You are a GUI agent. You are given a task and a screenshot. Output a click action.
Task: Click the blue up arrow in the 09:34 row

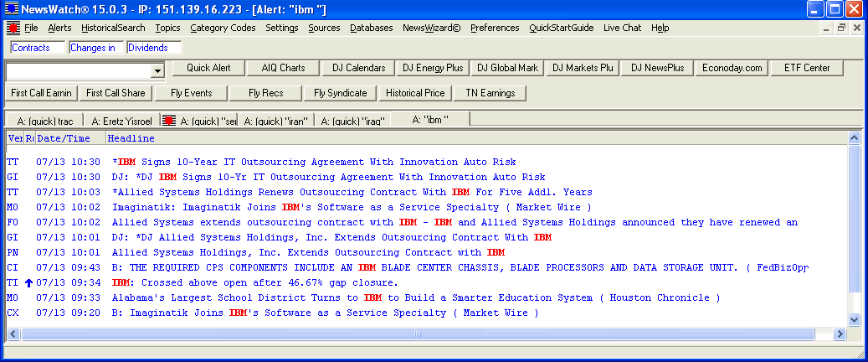(28, 283)
